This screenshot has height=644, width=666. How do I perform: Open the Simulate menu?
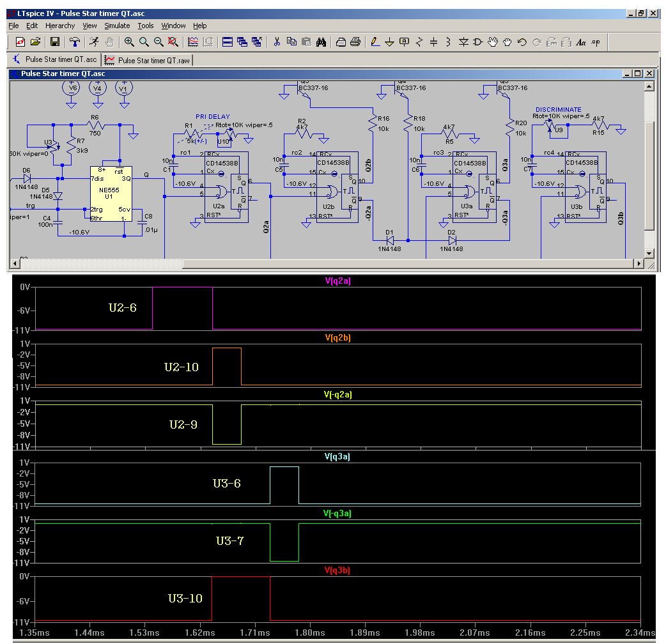[x=117, y=26]
